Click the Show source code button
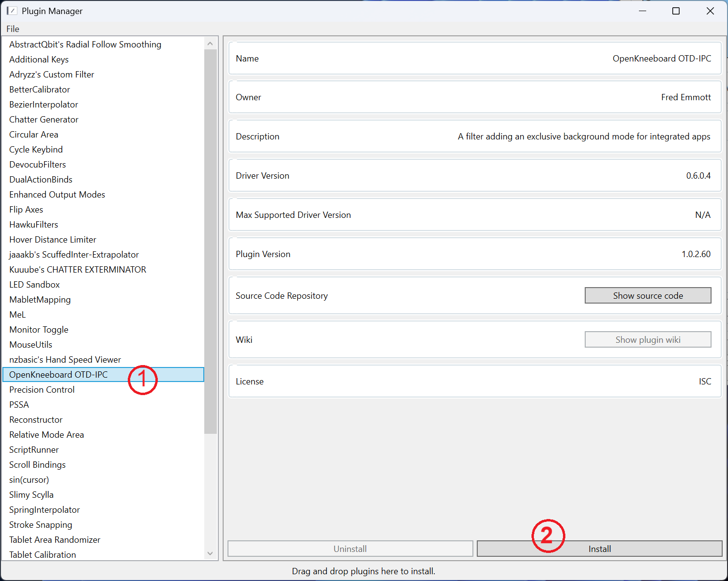The image size is (728, 581). tap(648, 295)
